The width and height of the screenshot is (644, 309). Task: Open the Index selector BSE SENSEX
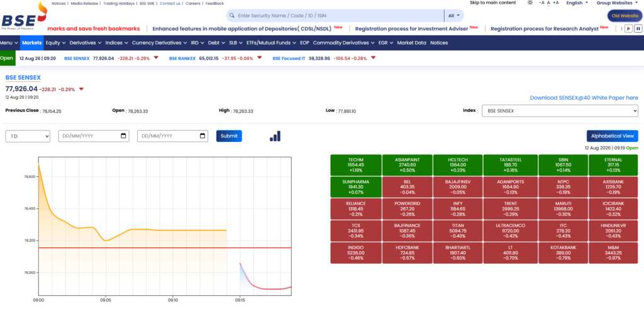click(560, 111)
